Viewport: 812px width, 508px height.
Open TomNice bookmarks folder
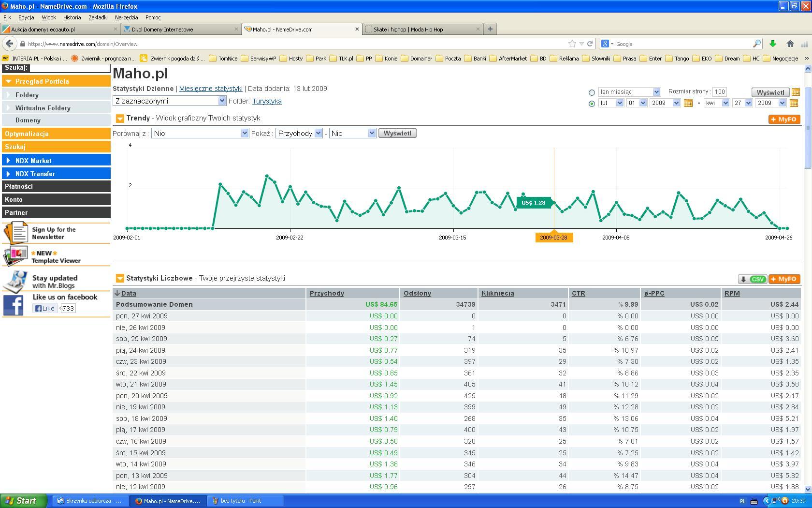[223, 58]
